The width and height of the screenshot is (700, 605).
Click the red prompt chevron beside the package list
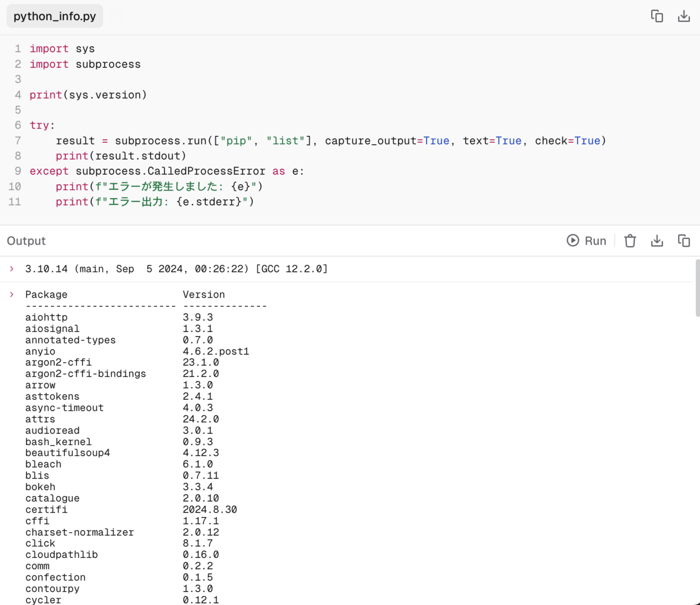[12, 294]
